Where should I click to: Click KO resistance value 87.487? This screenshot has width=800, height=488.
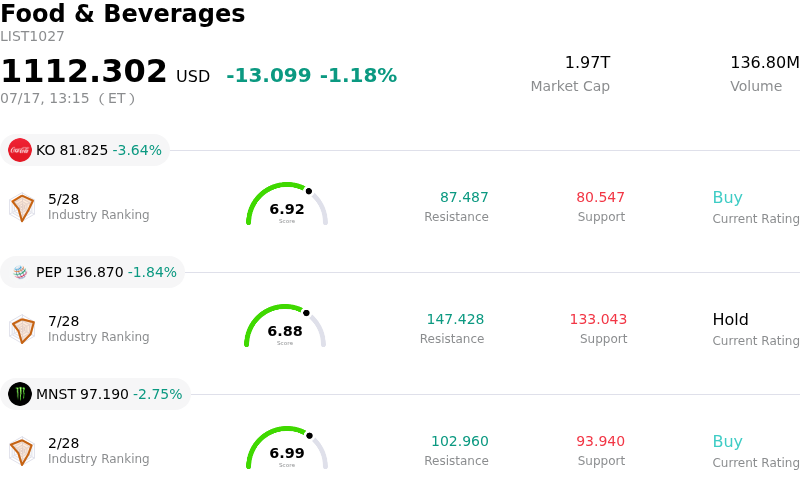click(x=464, y=197)
